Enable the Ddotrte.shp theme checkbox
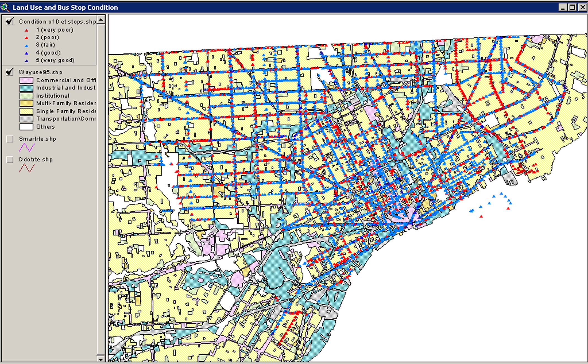This screenshot has width=588, height=364. coord(10,160)
